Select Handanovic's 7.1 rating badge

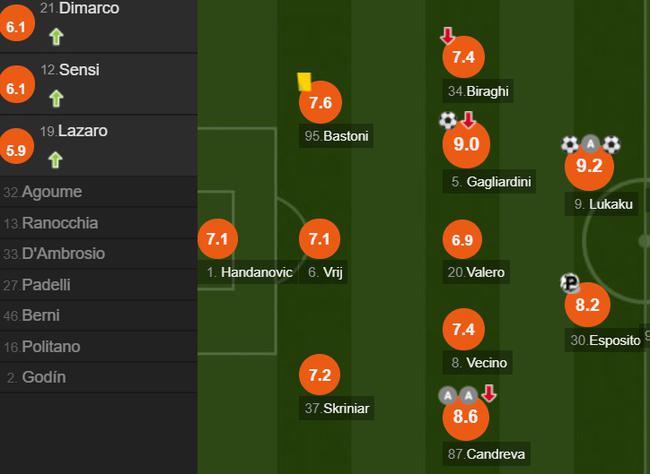(x=218, y=239)
